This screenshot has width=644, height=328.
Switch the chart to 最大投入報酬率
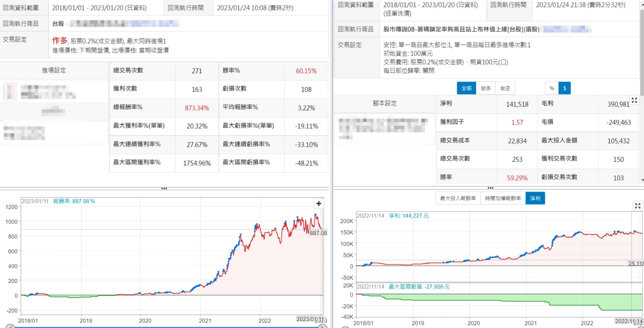tap(458, 198)
